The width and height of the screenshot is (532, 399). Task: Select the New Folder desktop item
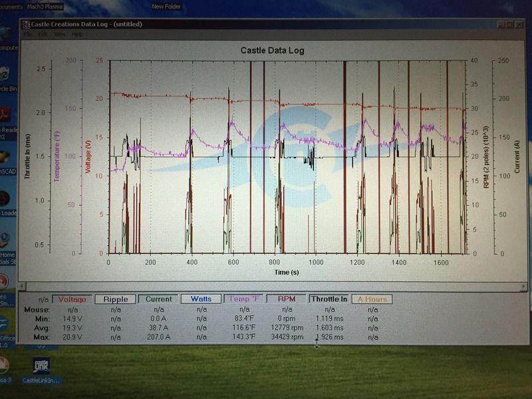tap(166, 7)
